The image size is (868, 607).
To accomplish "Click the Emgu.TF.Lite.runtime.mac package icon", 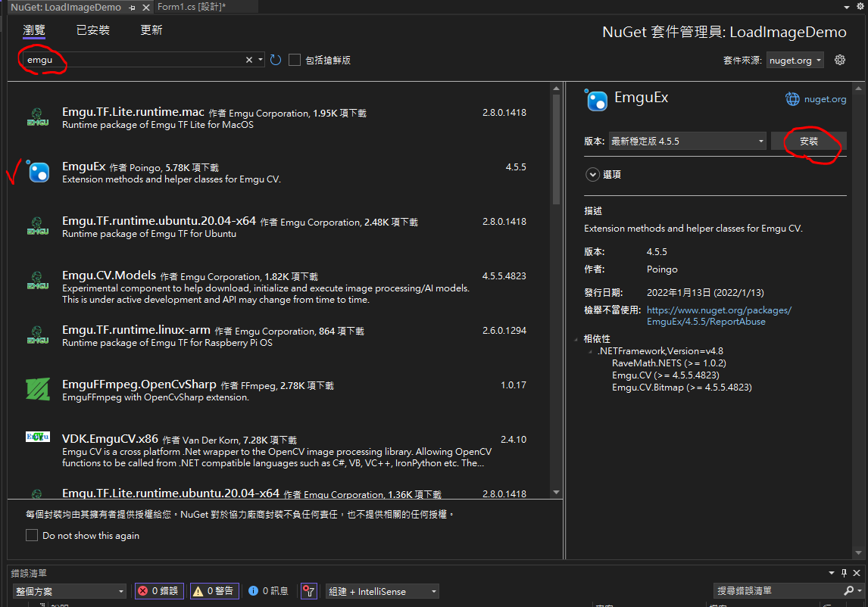I will pyautogui.click(x=38, y=117).
